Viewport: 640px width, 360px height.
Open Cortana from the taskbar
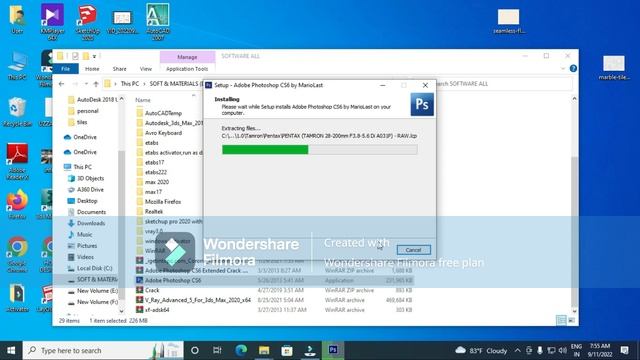pyautogui.click(x=195, y=350)
